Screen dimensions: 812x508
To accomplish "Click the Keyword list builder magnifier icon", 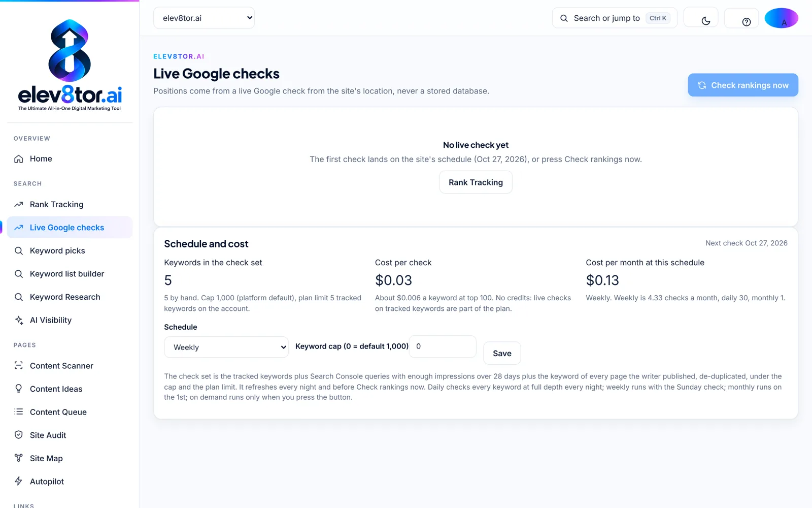I will coord(19,274).
